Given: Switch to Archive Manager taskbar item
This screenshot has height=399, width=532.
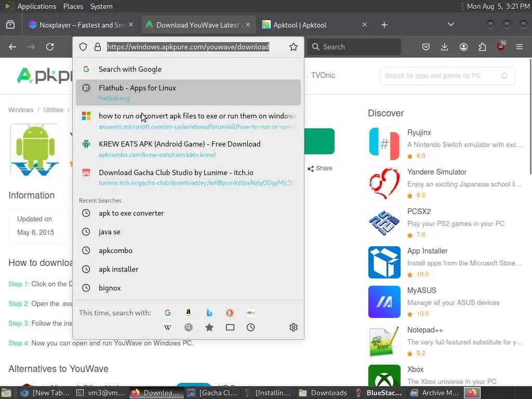Looking at the screenshot, I should pyautogui.click(x=435, y=393).
